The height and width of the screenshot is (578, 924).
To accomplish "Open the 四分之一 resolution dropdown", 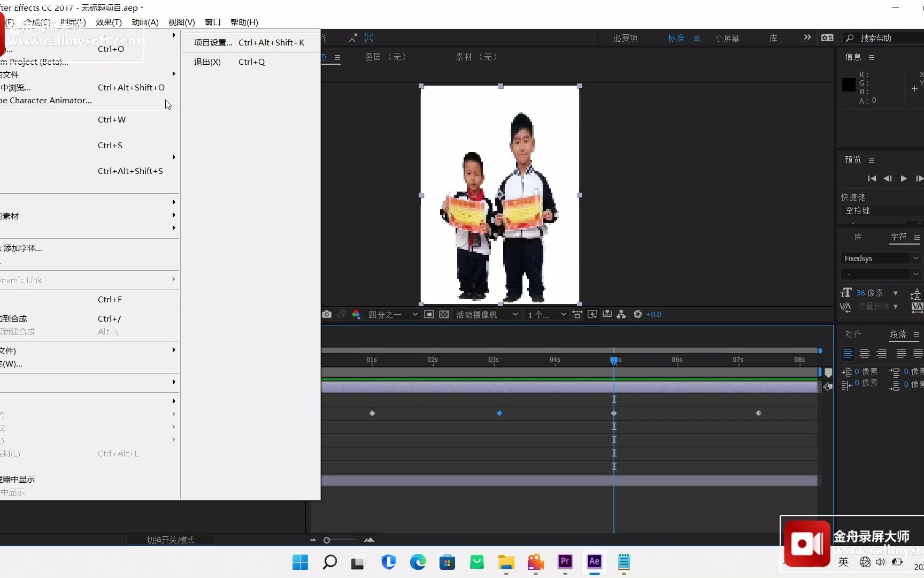I will tap(392, 314).
